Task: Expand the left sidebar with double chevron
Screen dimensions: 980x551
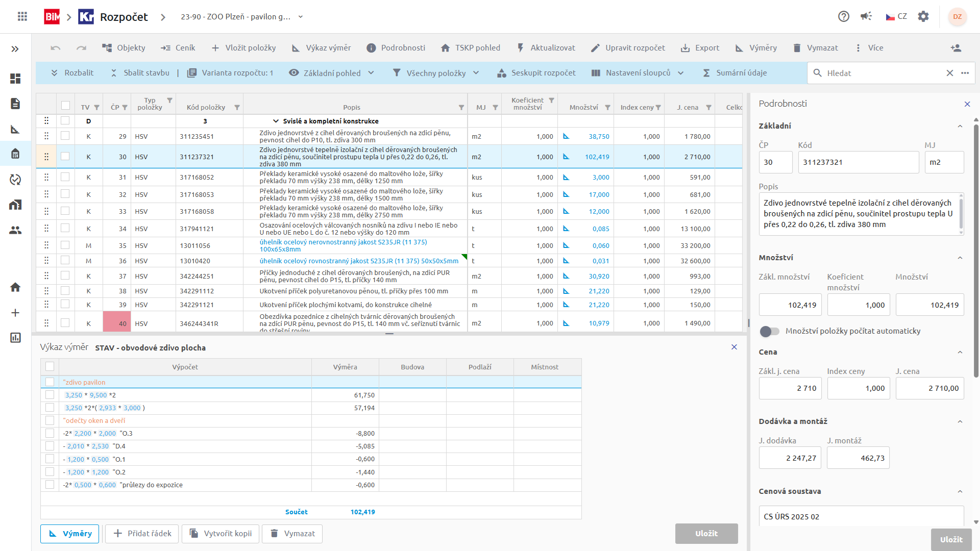Action: click(15, 49)
